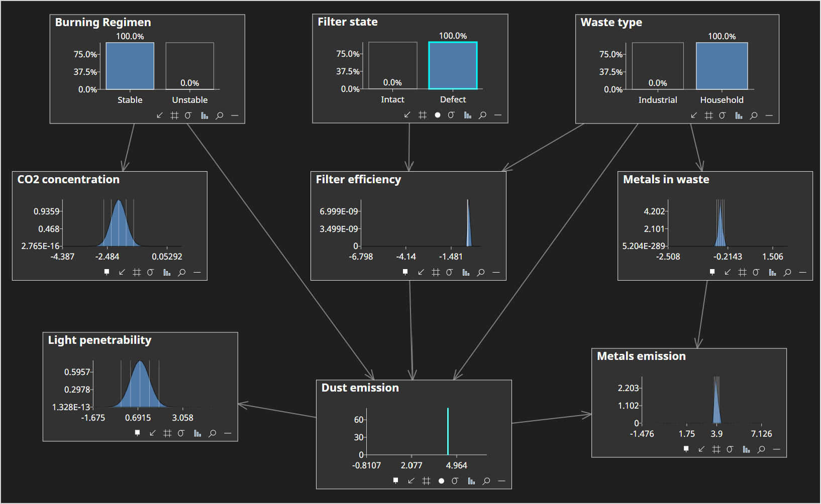Click the Household bar in Waste type
The image size is (821, 504).
pyautogui.click(x=722, y=65)
